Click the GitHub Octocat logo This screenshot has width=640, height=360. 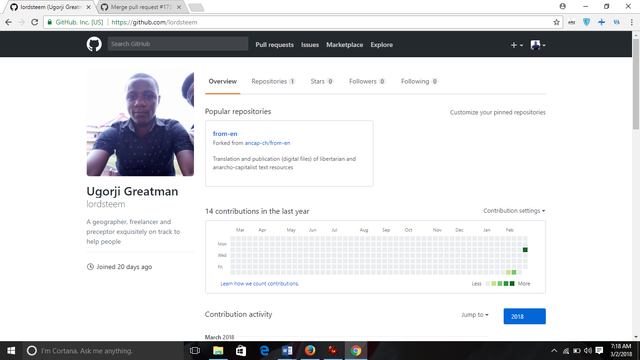[94, 44]
